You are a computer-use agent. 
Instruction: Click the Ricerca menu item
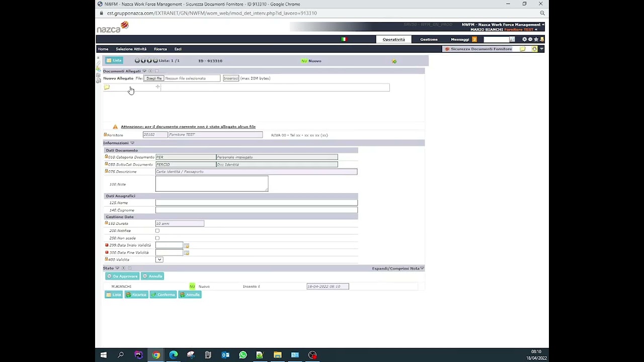tap(160, 49)
